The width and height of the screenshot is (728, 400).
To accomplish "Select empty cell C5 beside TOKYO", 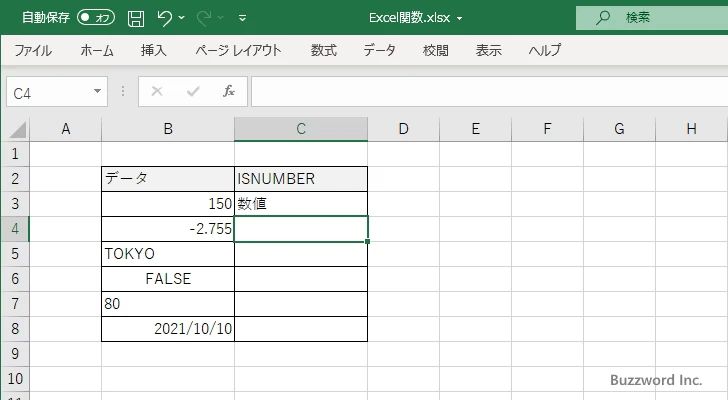I will 301,254.
